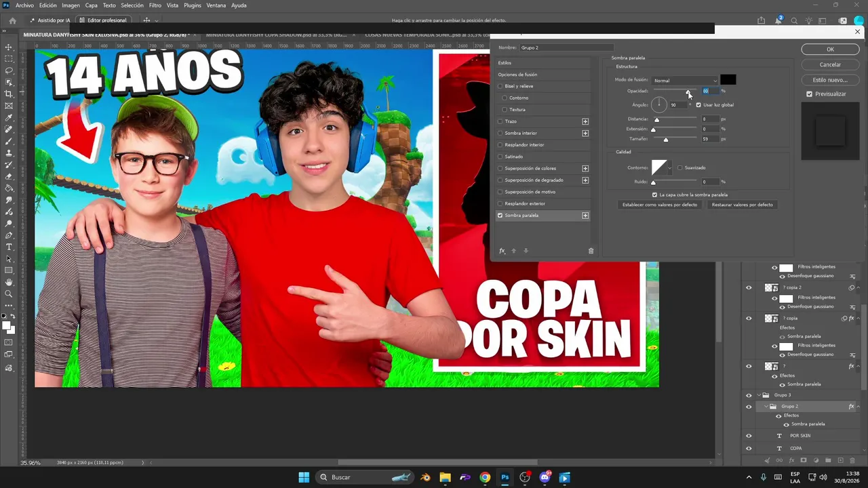Collapse effects list of Grupo 2 layer

pos(858,407)
